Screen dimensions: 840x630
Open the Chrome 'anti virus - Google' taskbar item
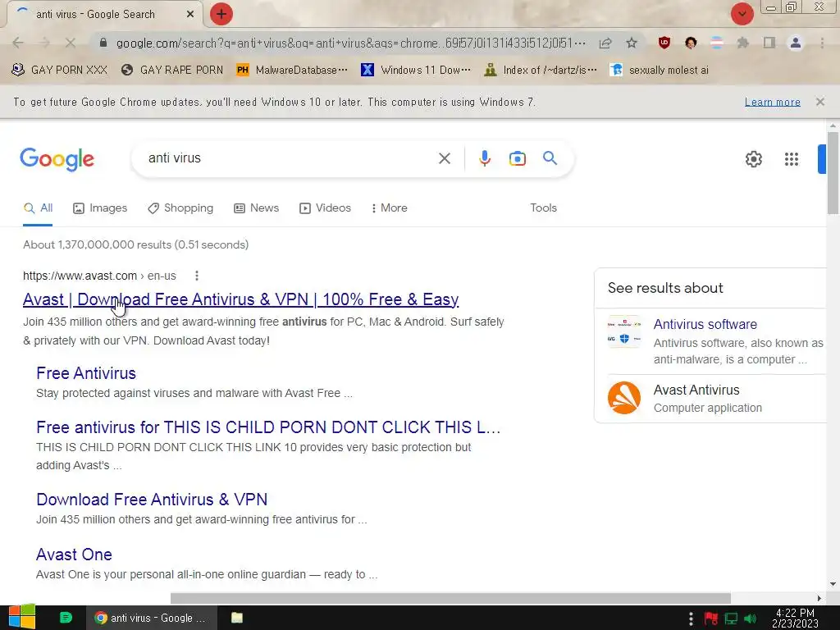click(x=151, y=618)
